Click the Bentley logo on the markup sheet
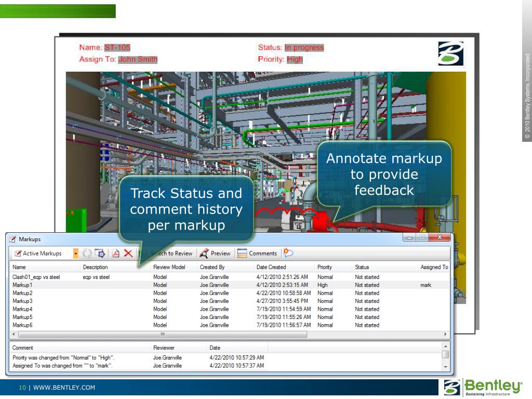Image resolution: width=532 pixels, height=399 pixels. point(450,54)
